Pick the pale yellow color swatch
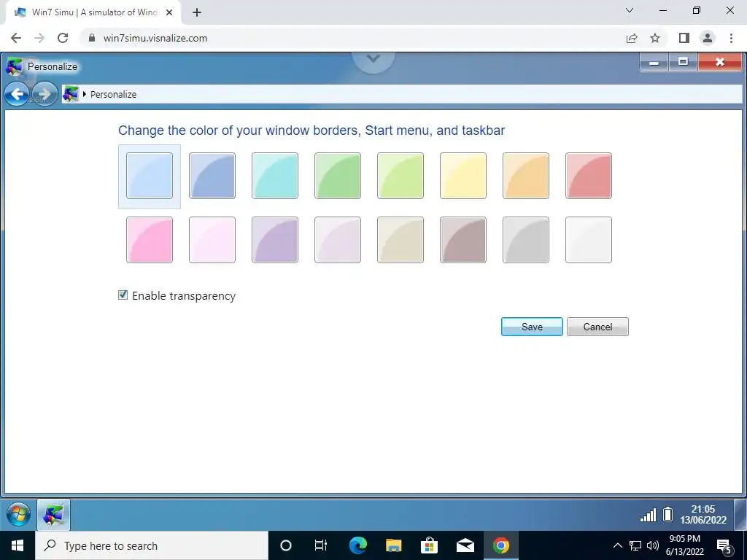The width and height of the screenshot is (747, 560). click(x=463, y=176)
